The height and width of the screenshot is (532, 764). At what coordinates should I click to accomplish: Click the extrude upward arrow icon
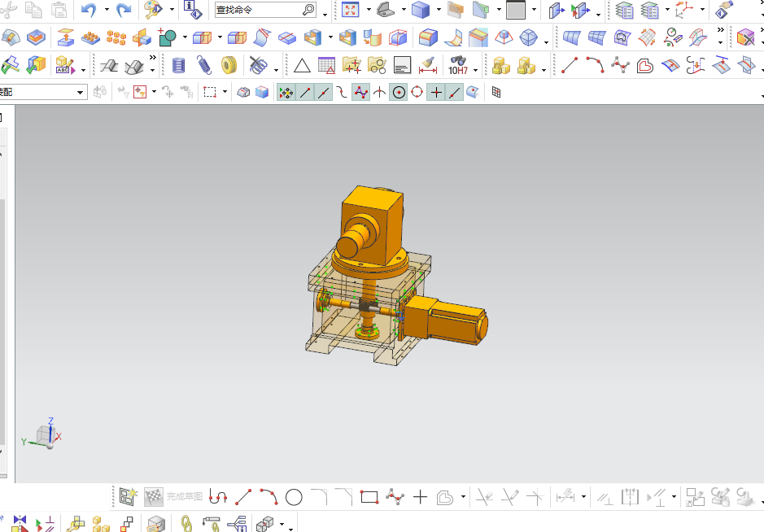(x=65, y=37)
